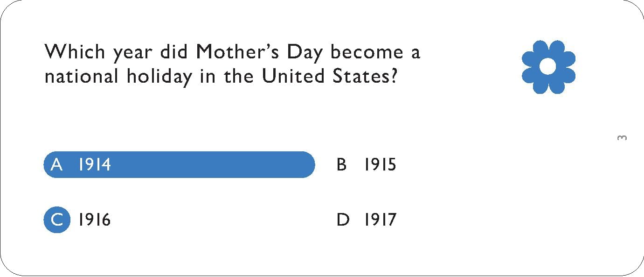Click the word "Day" in the question
This screenshot has width=644, height=277.
tap(305, 52)
